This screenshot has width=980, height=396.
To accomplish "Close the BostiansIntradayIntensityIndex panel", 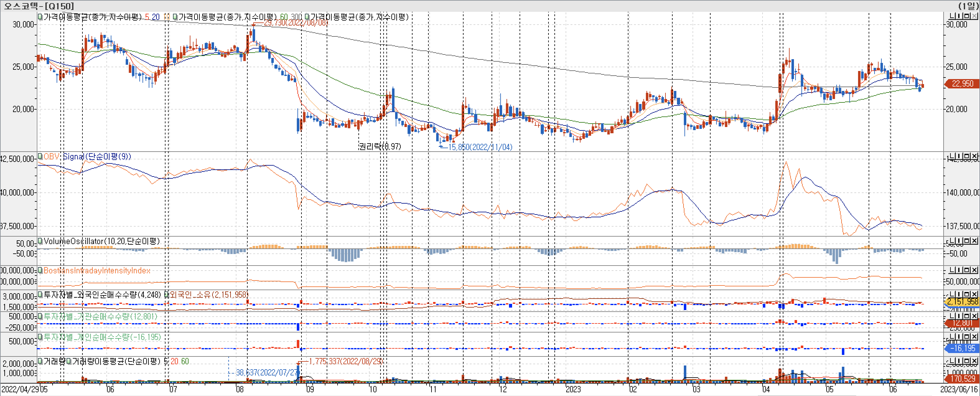I will 974,270.
